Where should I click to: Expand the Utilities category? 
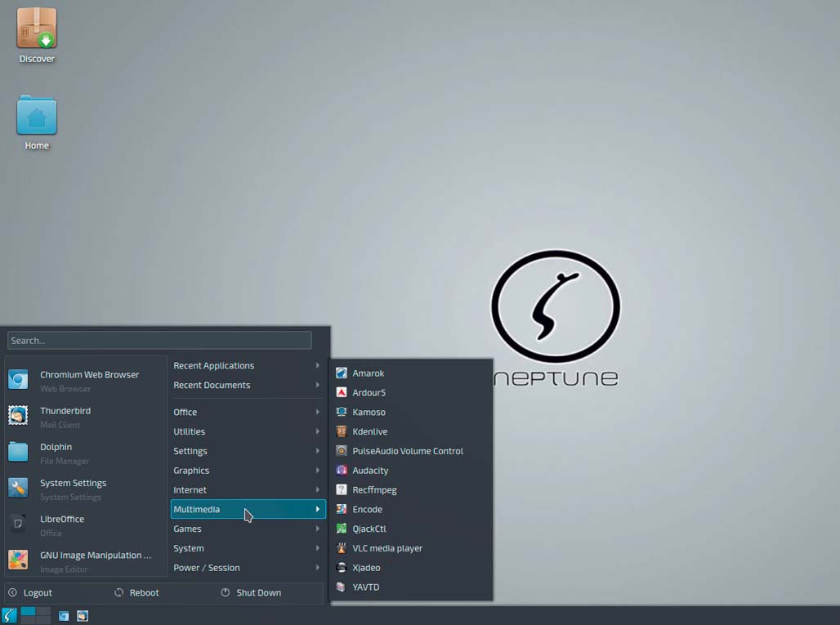pos(248,431)
